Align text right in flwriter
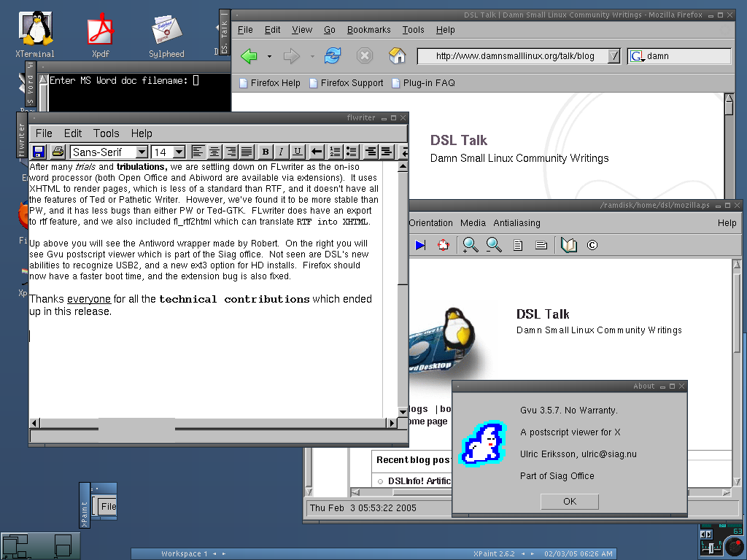This screenshot has width=747, height=560. click(x=231, y=152)
